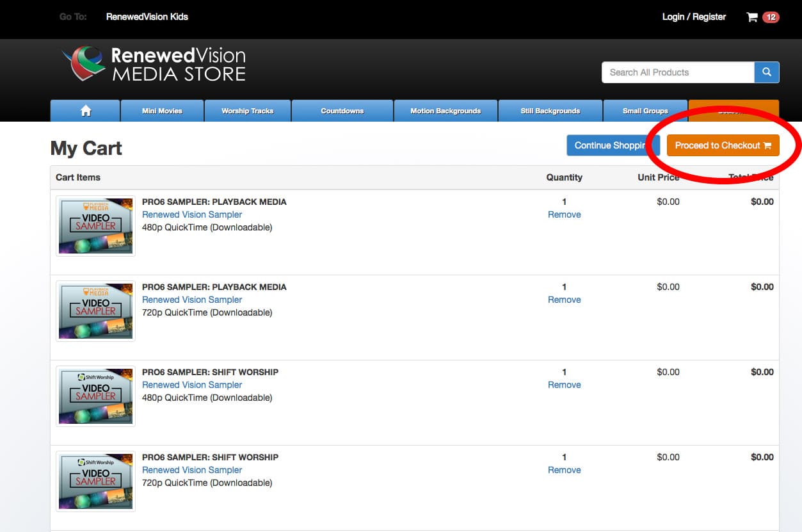Click the Go To: label
Screen dimensions: 802x532
73,17
